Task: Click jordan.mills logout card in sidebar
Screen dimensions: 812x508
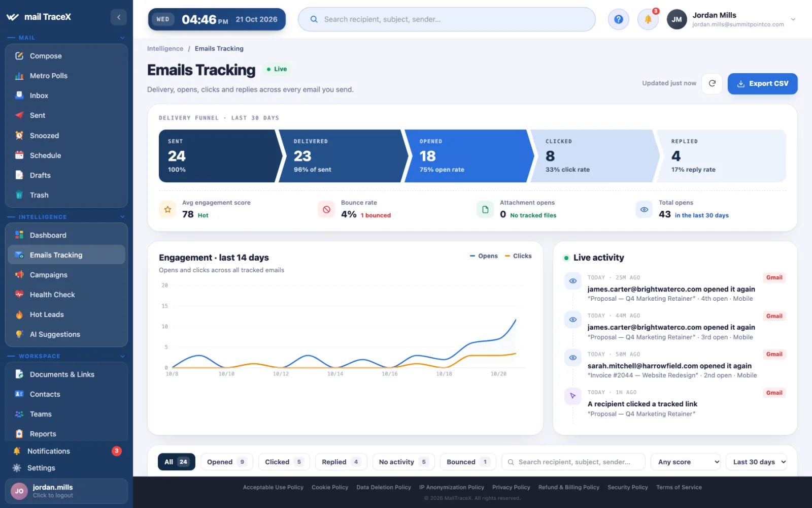Action: coord(66,491)
